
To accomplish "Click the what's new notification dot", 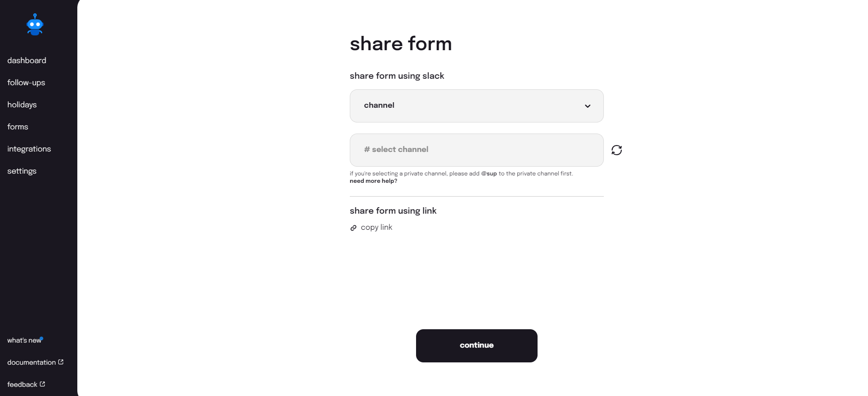I will click(41, 338).
